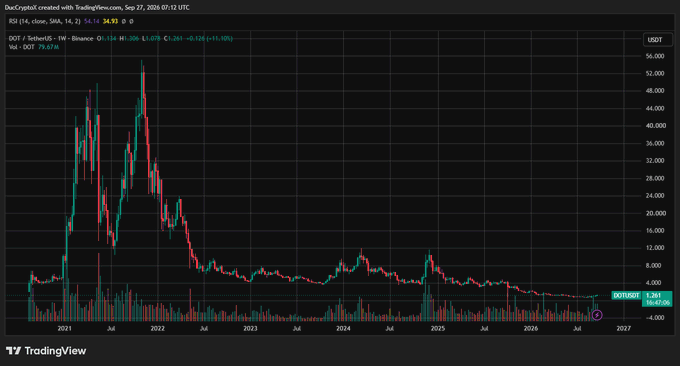The image size is (680, 366).
Task: Click the 12.000 price axis label
Action: click(x=655, y=248)
